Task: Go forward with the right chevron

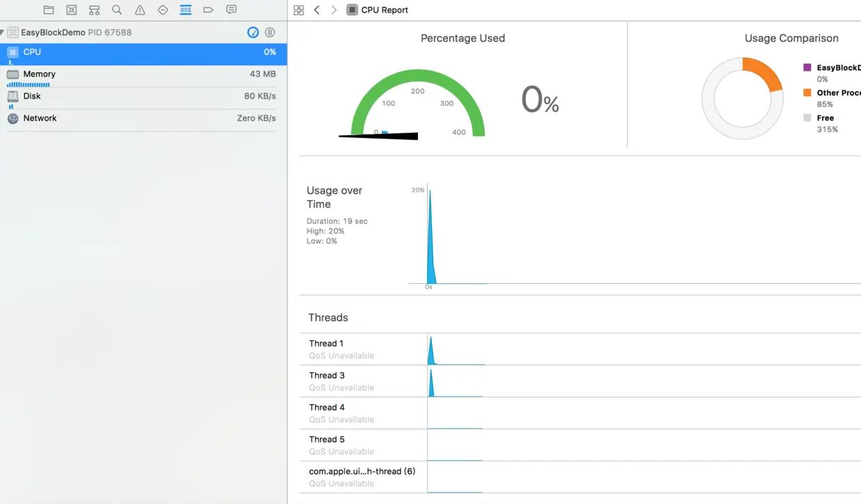Action: point(334,10)
